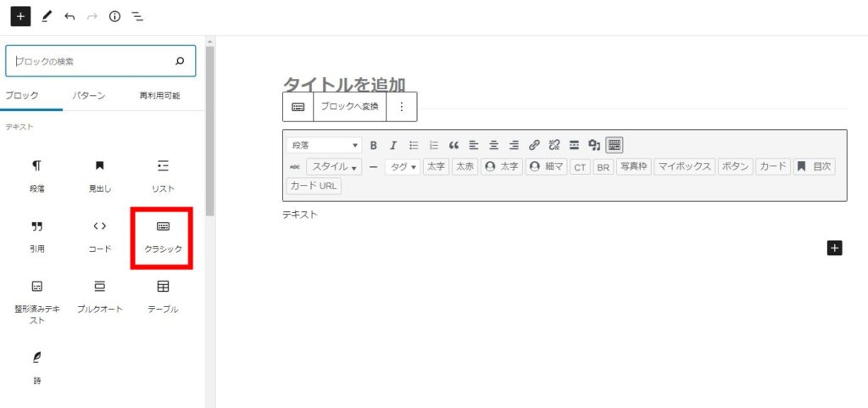
Task: Click the add media icon in toolbar
Action: pyautogui.click(x=594, y=146)
